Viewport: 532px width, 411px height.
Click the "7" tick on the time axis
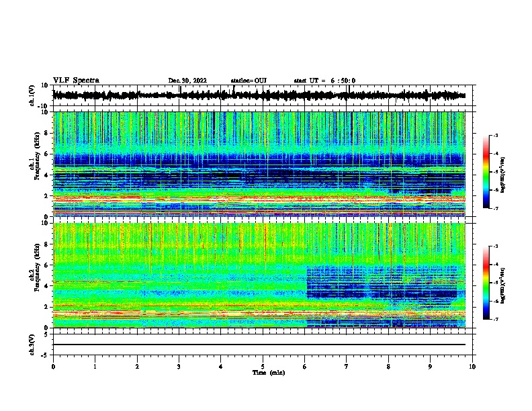click(x=347, y=367)
